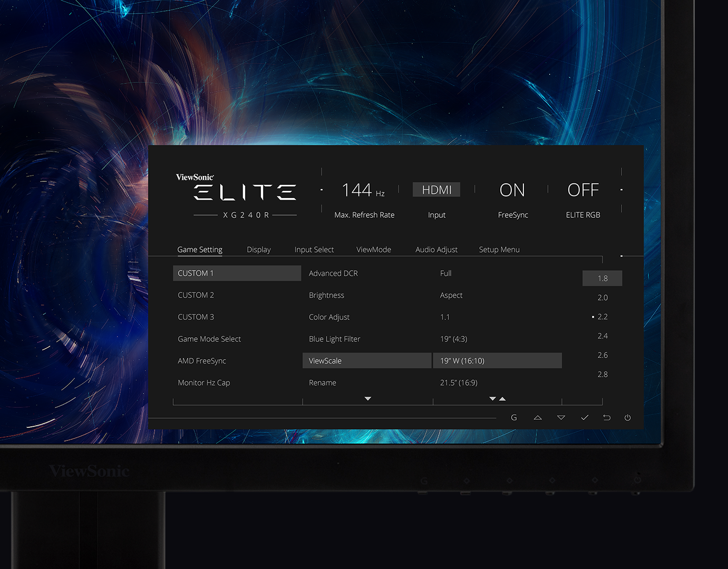Choose the Full scaling option
The height and width of the screenshot is (569, 728).
446,273
